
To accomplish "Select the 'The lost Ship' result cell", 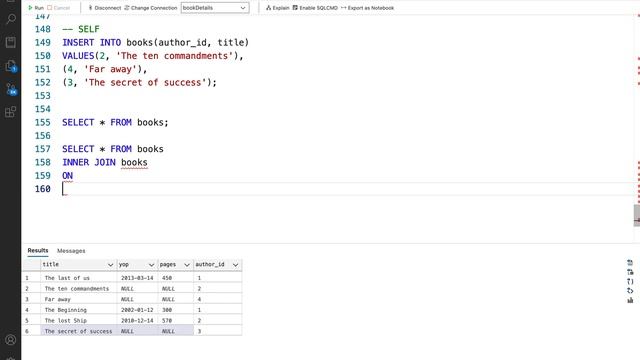I will (79, 320).
